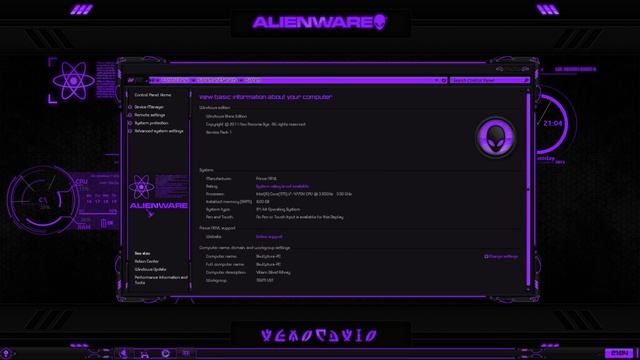The image size is (640, 360).
Task: Select the Computer name value text
Action: click(268, 257)
